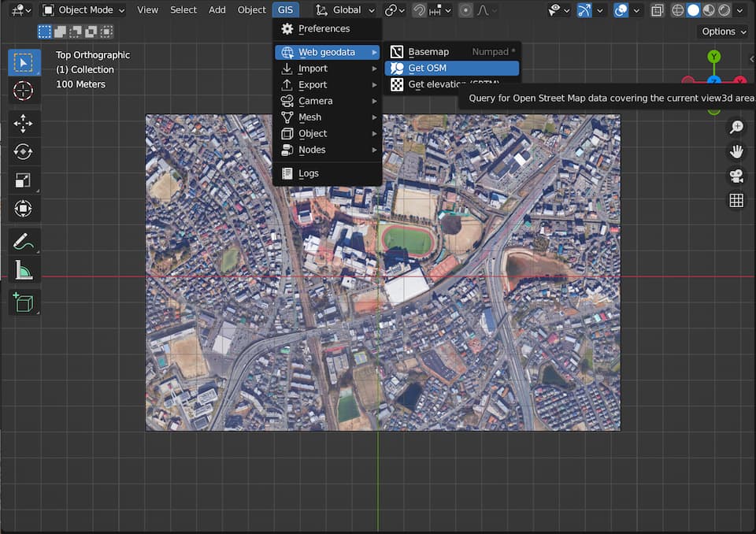Click the green Y axis gizmo
756x534 pixels.
tap(713, 57)
